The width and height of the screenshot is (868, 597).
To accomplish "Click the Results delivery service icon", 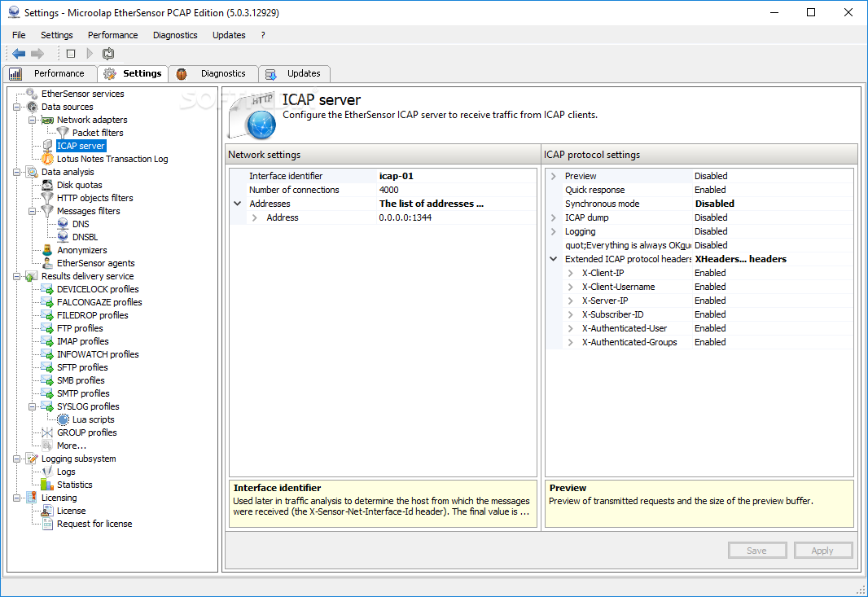I will pyautogui.click(x=32, y=276).
